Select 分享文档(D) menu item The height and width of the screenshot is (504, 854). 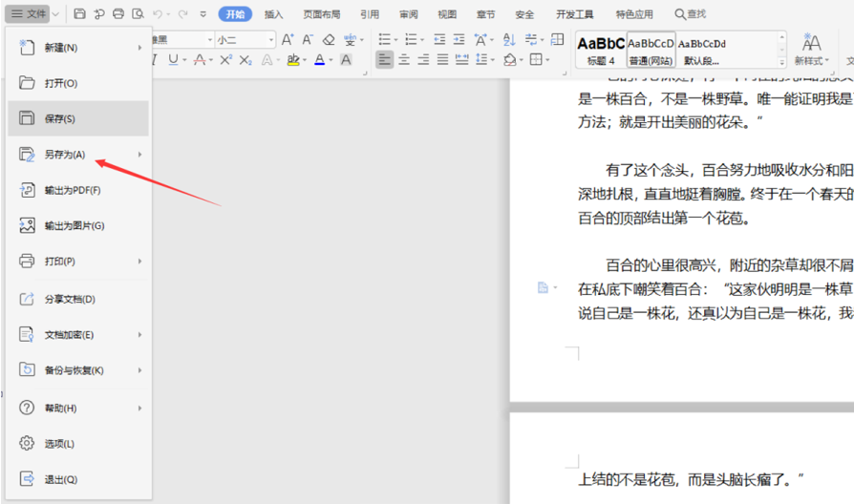click(78, 299)
